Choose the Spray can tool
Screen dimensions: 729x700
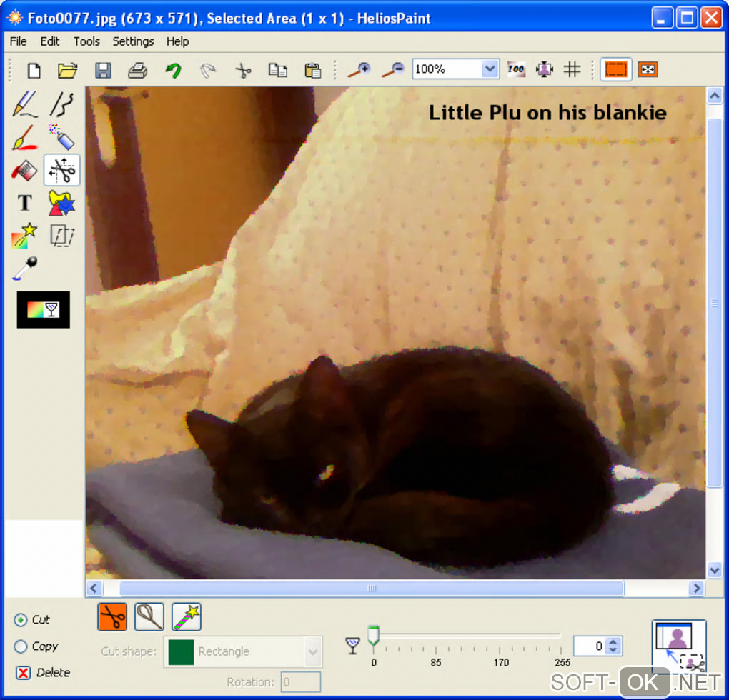click(x=61, y=137)
